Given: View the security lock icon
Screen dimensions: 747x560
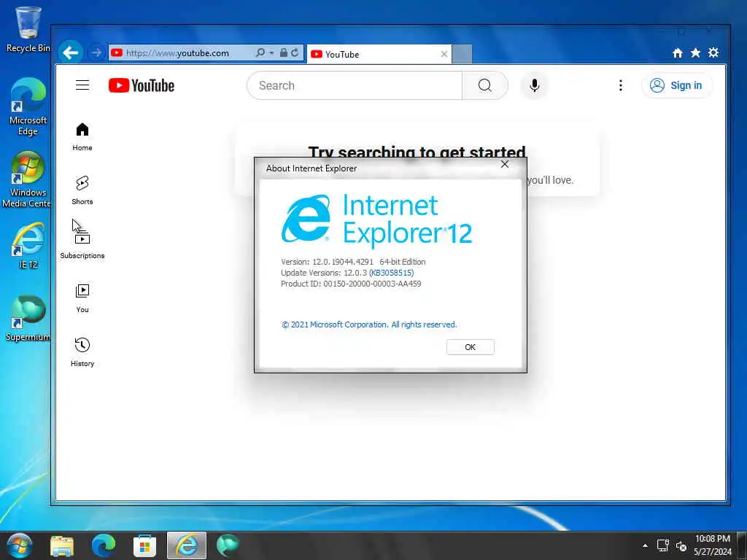Looking at the screenshot, I should tap(284, 52).
